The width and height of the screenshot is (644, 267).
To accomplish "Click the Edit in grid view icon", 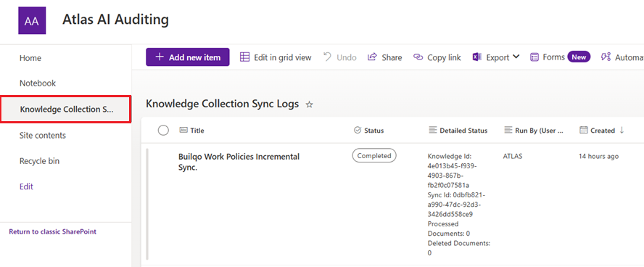I will pyautogui.click(x=245, y=57).
